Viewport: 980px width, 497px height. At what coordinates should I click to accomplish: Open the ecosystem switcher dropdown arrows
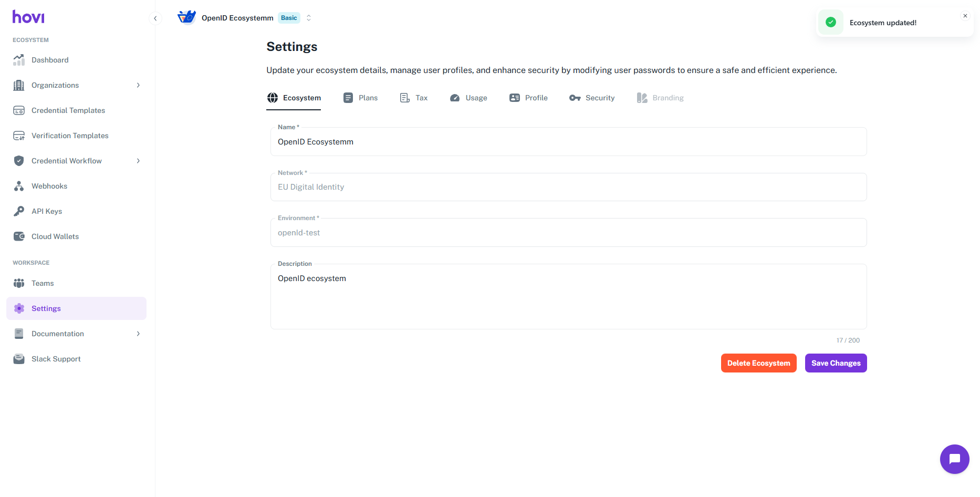pos(309,18)
